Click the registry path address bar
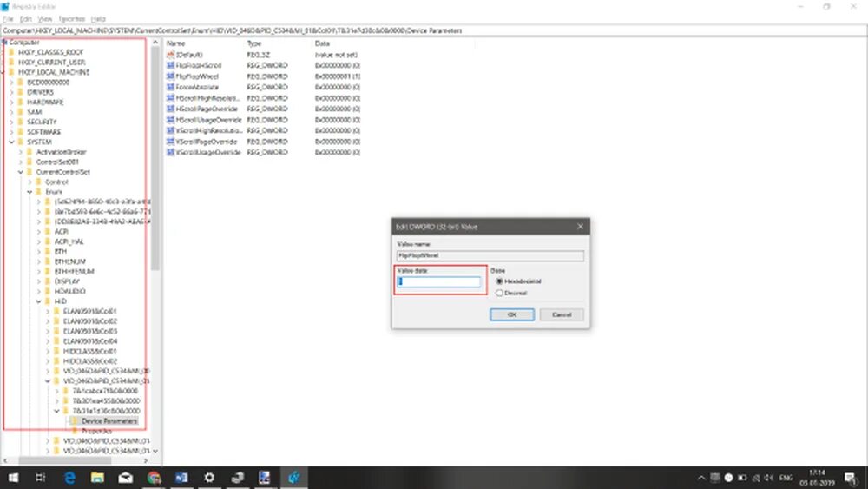868x489 pixels. [x=433, y=30]
